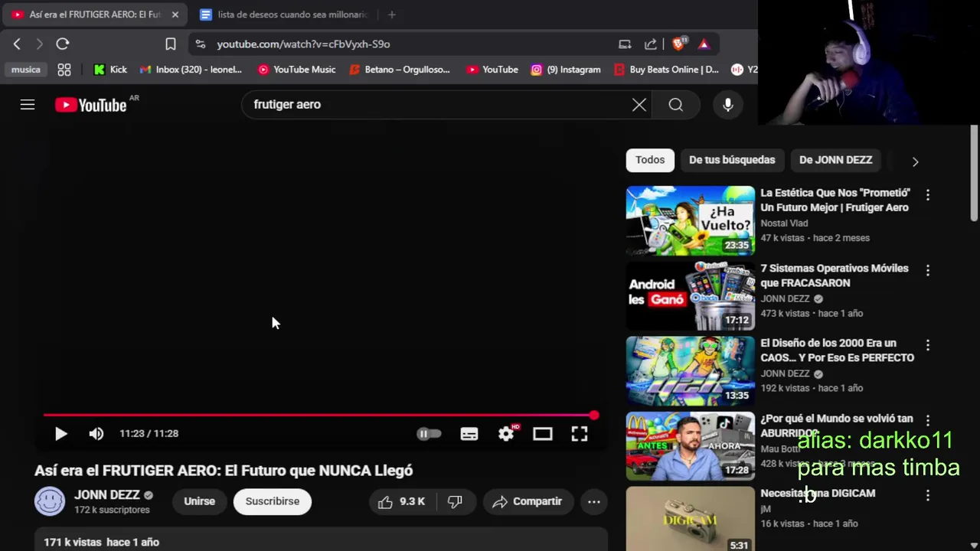The height and width of the screenshot is (551, 980).
Task: Join the channel with Unirse
Action: (199, 501)
